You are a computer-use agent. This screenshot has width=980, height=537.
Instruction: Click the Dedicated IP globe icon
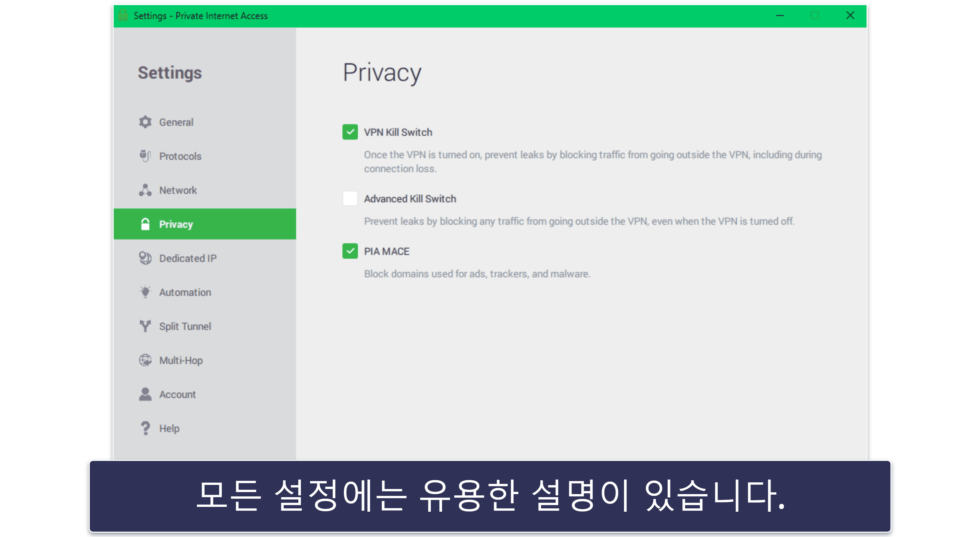click(145, 258)
